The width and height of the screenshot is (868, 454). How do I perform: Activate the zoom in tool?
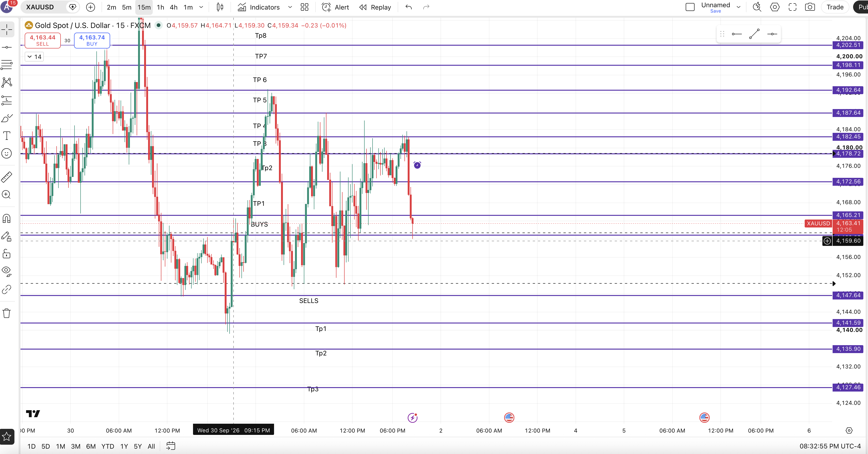pos(7,195)
